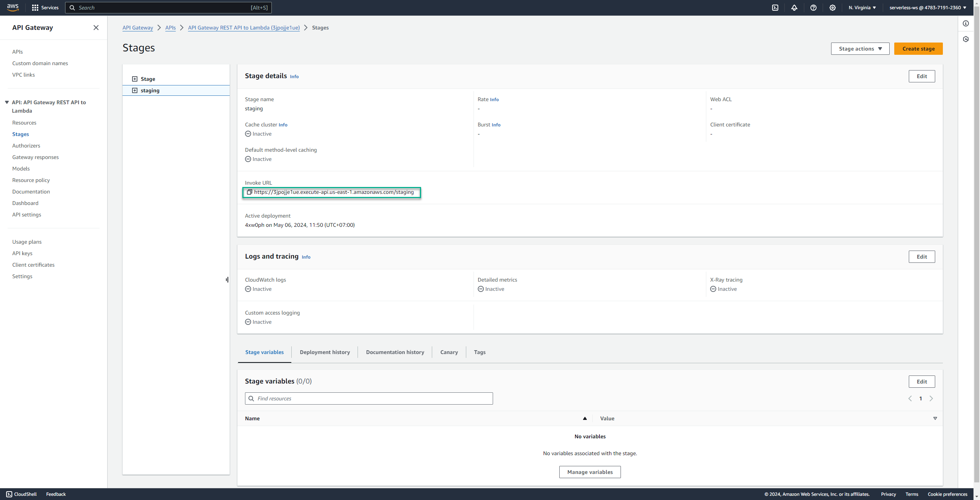Click the Manage variables button
This screenshot has width=980, height=500.
(x=590, y=472)
